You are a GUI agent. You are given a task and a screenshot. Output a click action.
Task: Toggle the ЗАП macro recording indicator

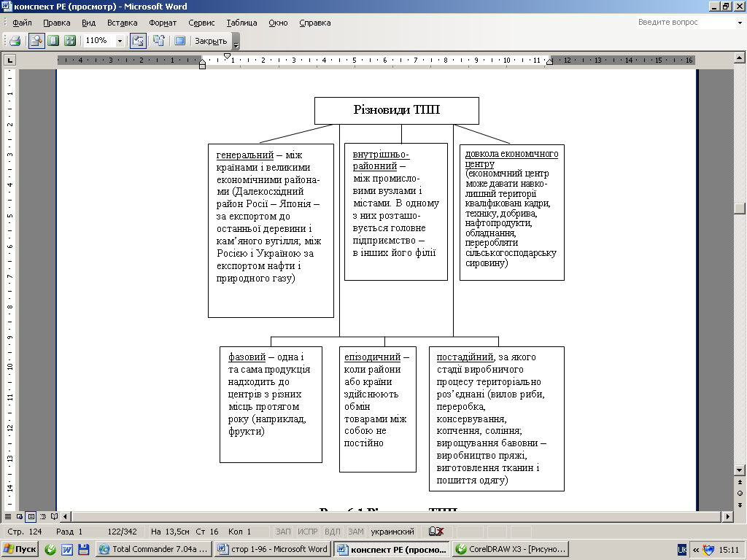[x=283, y=532]
